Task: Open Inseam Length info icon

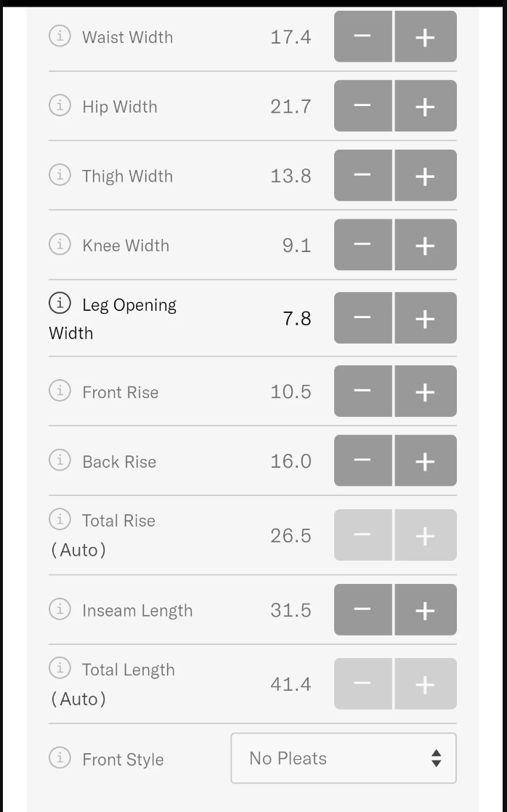Action: pyautogui.click(x=60, y=609)
